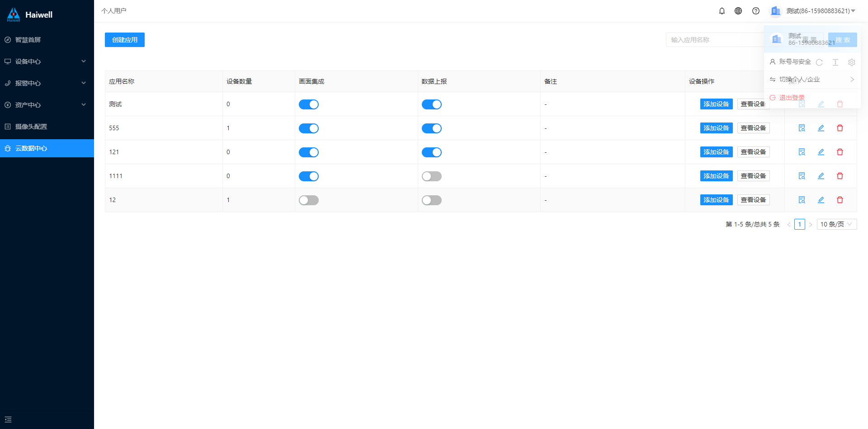Go to 智慧首屏 in the sidebar
The image size is (868, 429).
coord(47,40)
